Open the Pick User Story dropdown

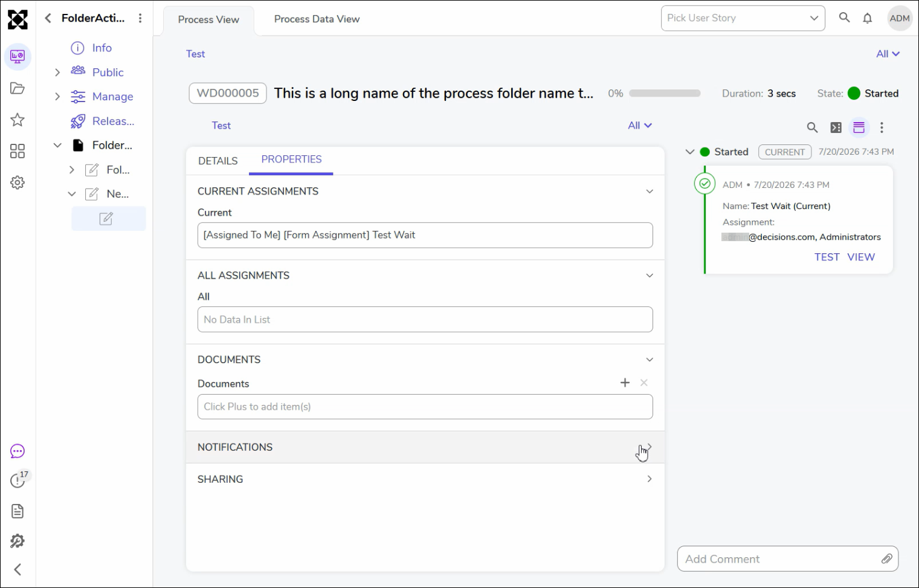[743, 18]
